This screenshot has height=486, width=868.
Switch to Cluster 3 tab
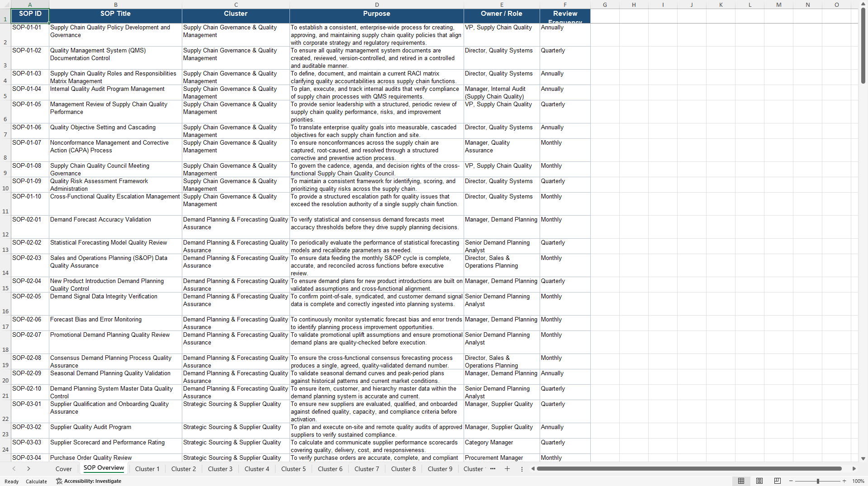click(x=220, y=469)
